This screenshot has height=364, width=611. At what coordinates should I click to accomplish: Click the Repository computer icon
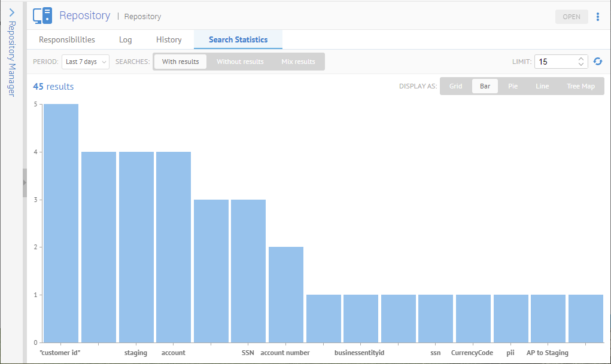(x=42, y=16)
